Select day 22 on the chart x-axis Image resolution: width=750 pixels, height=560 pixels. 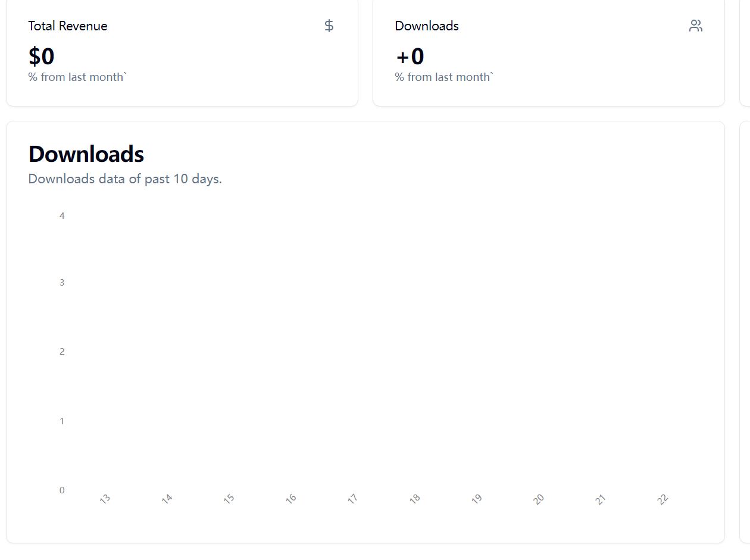tap(663, 499)
